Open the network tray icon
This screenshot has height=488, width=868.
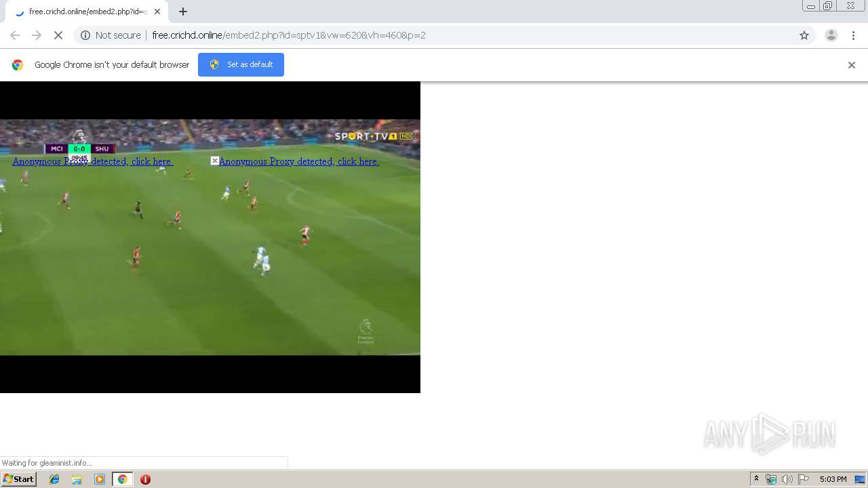coord(771,479)
